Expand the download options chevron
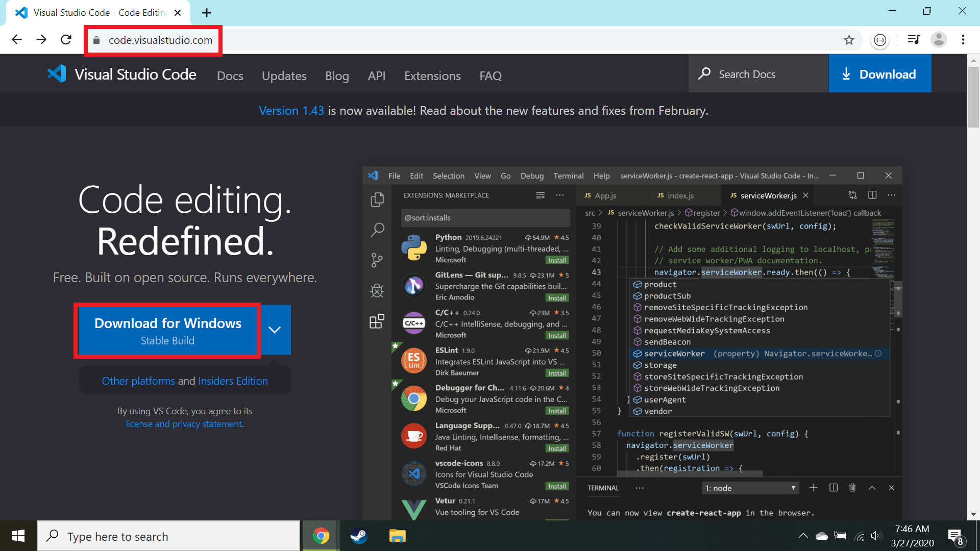 (x=275, y=330)
